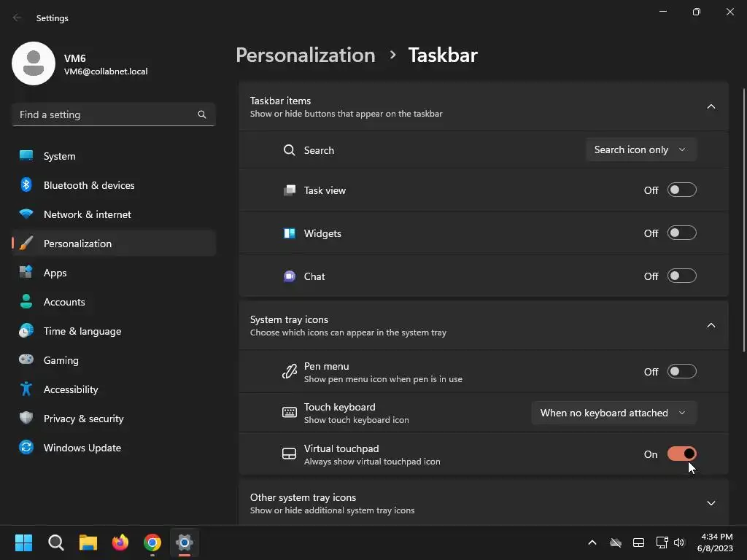Open Windows Update category
747x560 pixels.
coord(114,447)
